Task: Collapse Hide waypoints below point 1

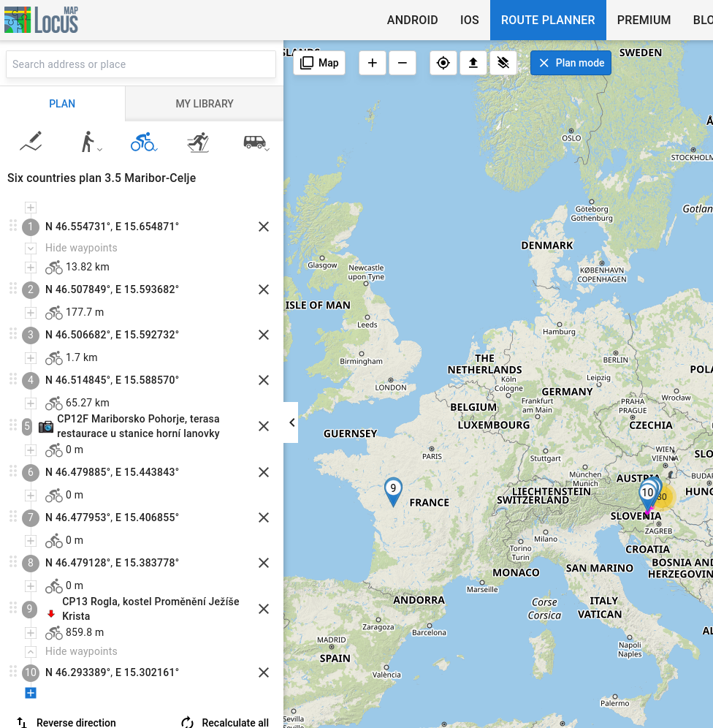Action: tap(31, 248)
